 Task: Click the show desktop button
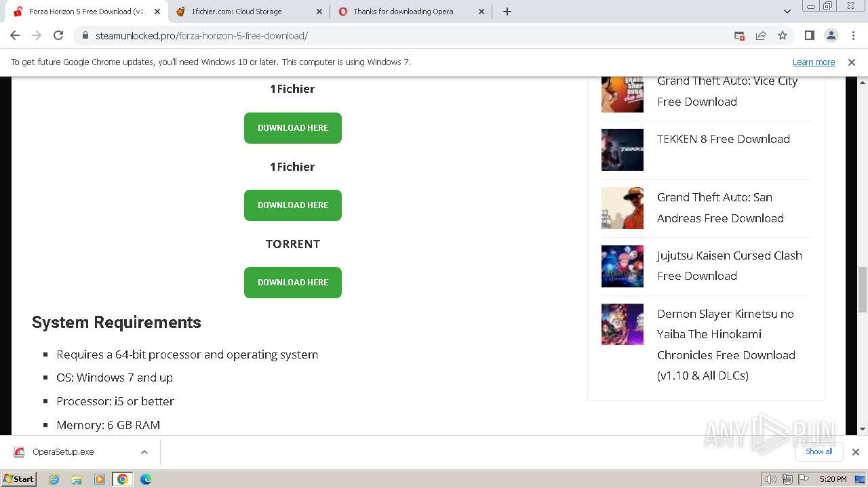861,479
